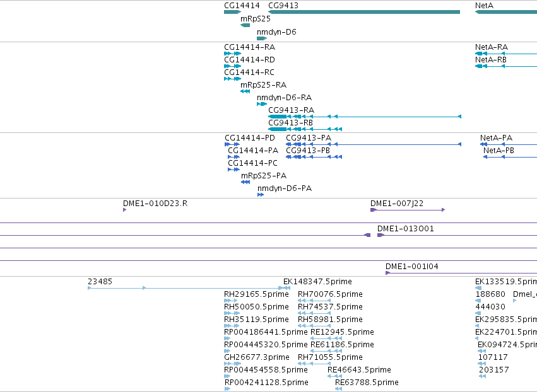Select the DME1-007J22 BAC label
The width and height of the screenshot is (537, 392).
click(397, 204)
